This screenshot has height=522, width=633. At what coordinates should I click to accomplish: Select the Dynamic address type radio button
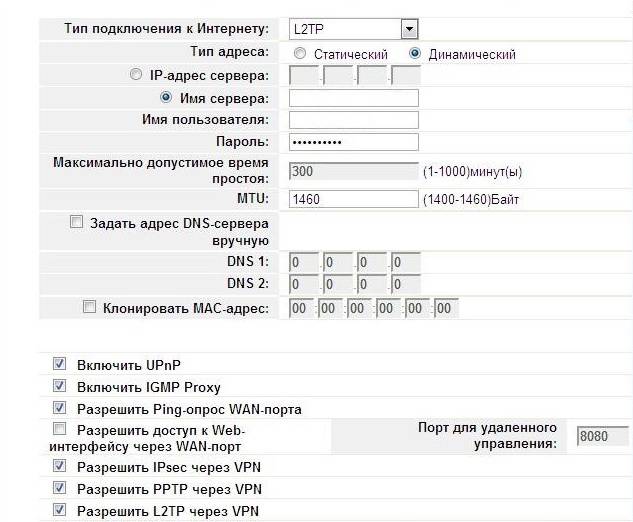(x=416, y=53)
